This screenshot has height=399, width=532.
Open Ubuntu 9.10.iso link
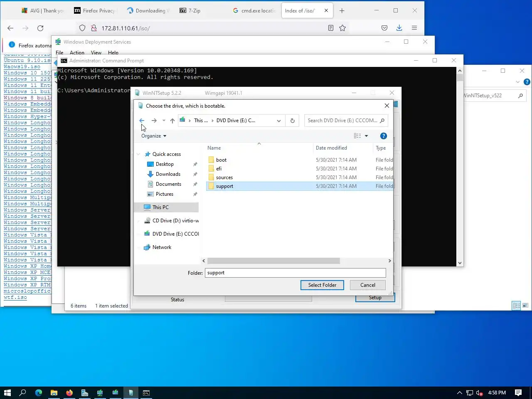click(27, 61)
